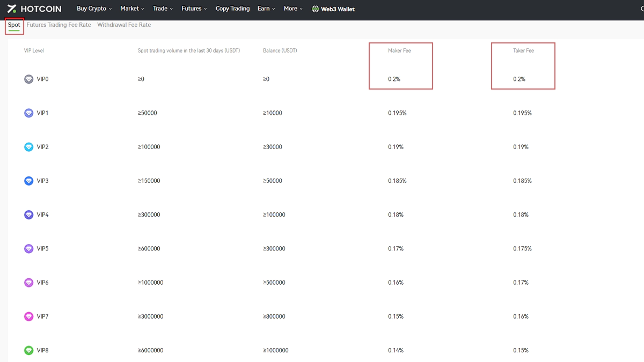Open the More dropdown menu
Viewport: 644px width, 362px height.
(293, 9)
